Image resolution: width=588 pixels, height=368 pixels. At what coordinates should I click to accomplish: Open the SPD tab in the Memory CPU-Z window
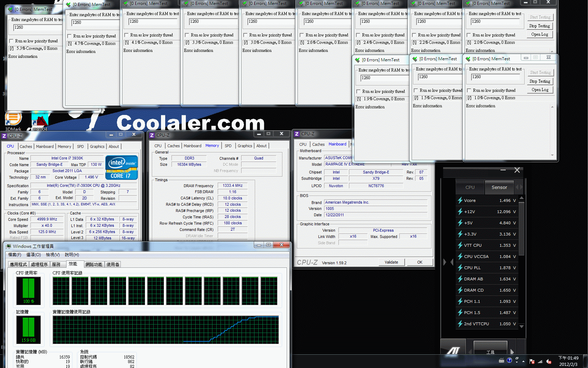click(228, 146)
